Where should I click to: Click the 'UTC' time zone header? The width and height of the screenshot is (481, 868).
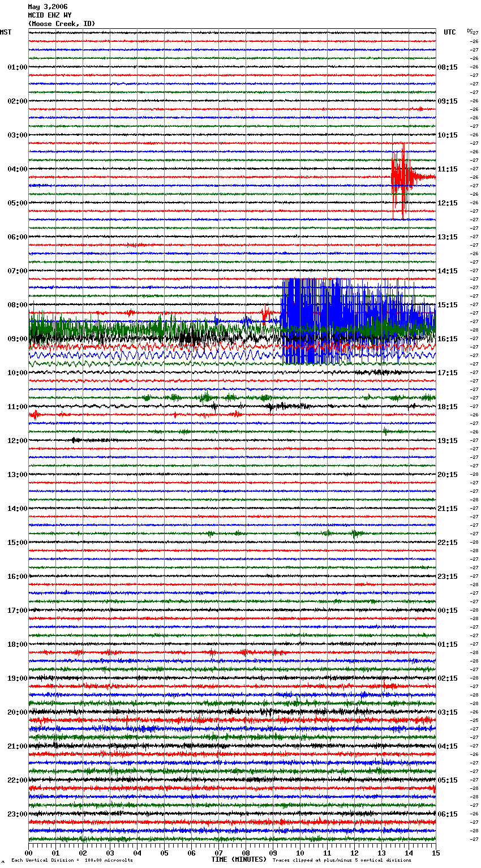449,32
